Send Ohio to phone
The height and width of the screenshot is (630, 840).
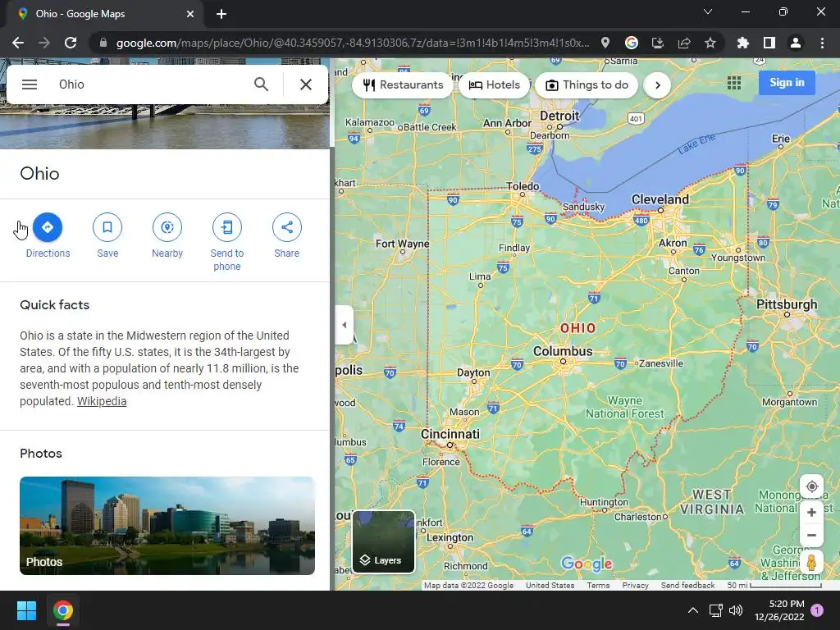(x=227, y=242)
